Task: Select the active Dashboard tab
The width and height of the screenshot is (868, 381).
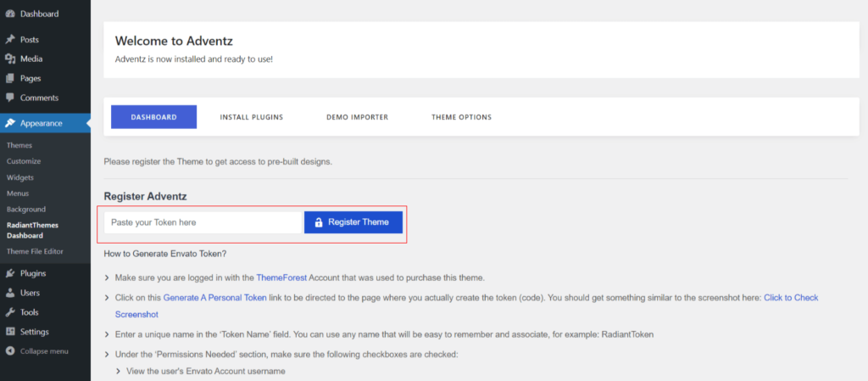Action: pos(153,117)
